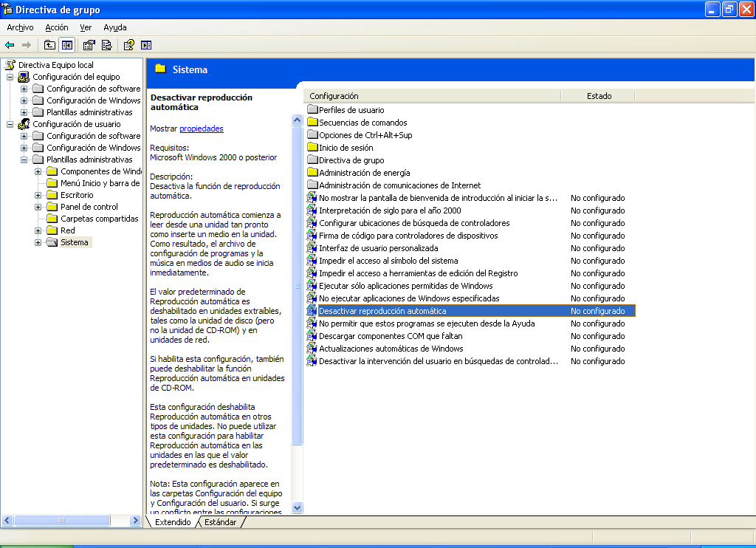
Task: Click policy icon for Descargar componentes COM
Action: [x=312, y=336]
